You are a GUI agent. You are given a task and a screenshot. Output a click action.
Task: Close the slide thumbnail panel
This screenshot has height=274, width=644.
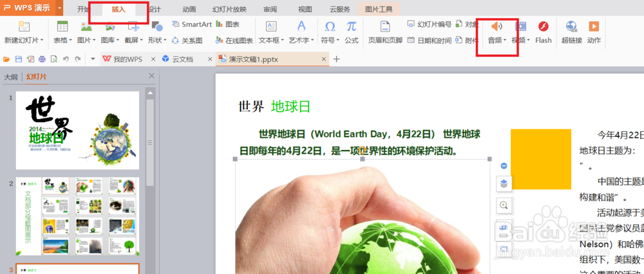click(x=151, y=76)
